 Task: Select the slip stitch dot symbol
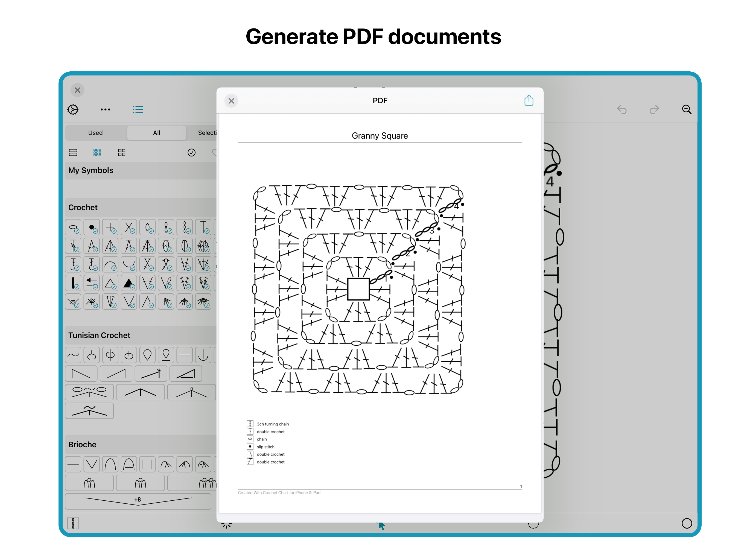point(92,227)
